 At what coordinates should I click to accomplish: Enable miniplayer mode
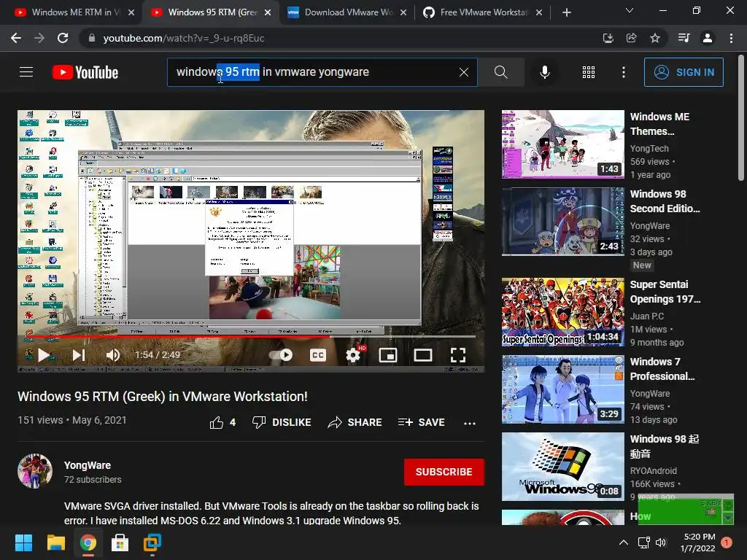click(x=388, y=355)
